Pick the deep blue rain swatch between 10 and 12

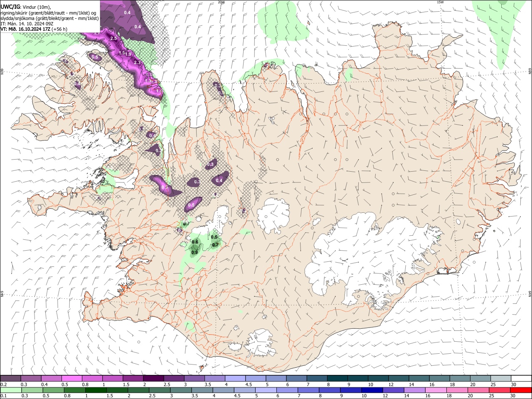372,390
